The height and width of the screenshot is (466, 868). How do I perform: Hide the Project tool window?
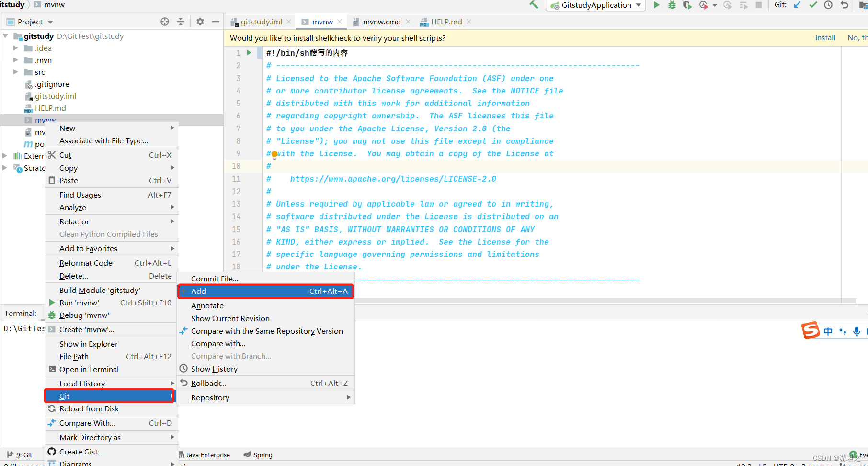(216, 22)
